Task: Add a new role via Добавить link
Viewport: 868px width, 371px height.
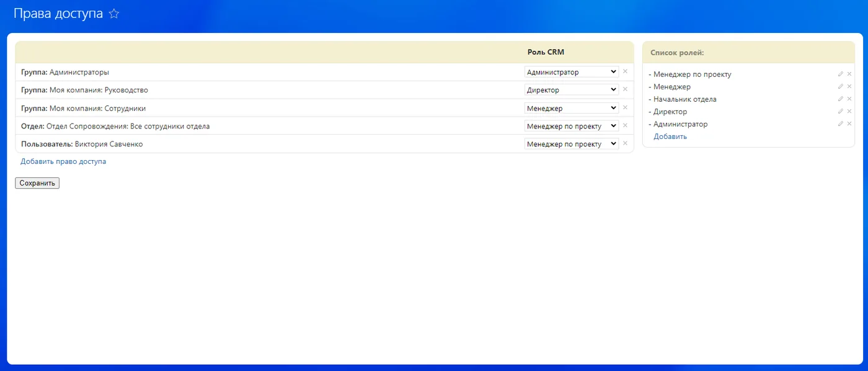Action: point(670,136)
